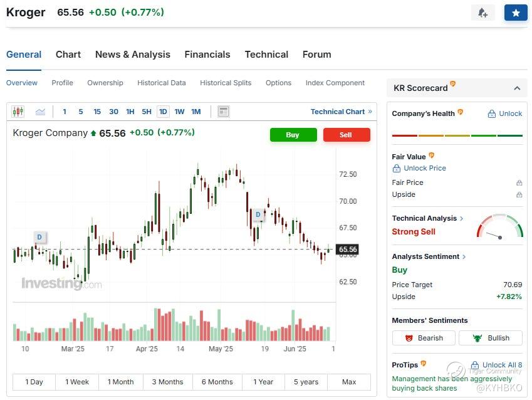
Task: Open the Profile sub-tab
Action: (x=63, y=83)
